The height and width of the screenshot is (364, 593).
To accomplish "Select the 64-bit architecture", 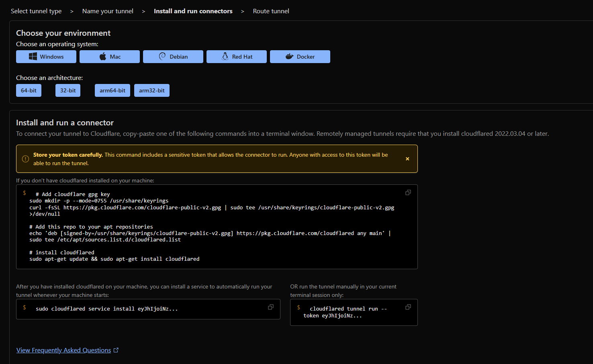I will (29, 90).
